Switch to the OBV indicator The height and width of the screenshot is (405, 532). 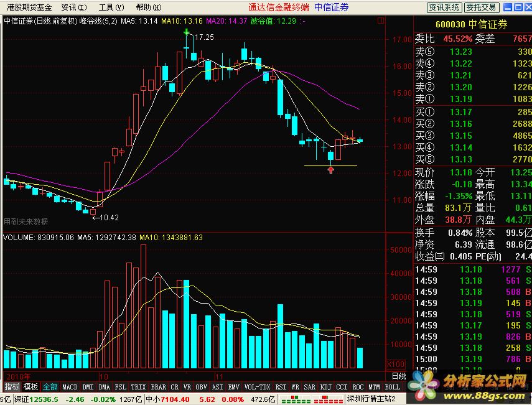click(x=201, y=387)
